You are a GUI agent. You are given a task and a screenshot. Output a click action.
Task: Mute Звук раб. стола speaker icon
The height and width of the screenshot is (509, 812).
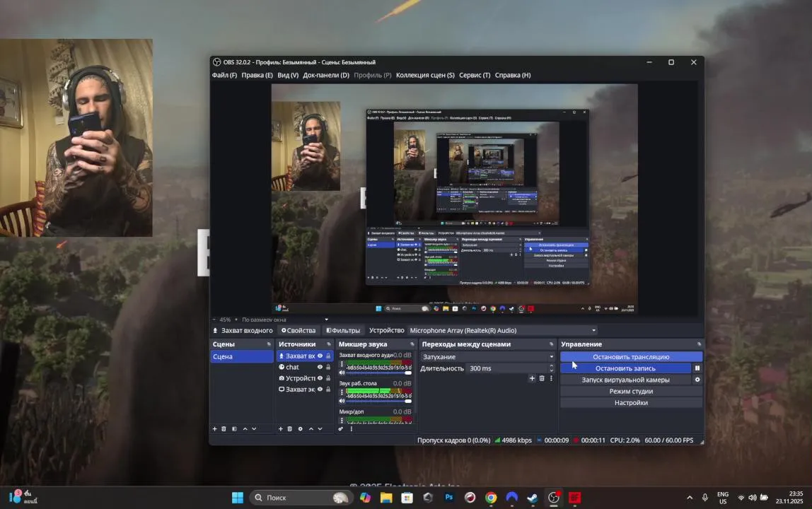tap(342, 401)
